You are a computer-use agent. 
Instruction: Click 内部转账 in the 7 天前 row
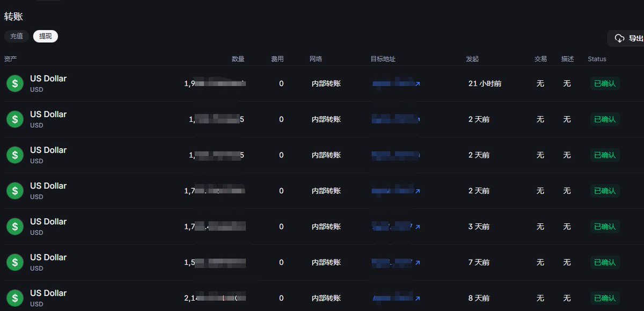click(x=326, y=262)
